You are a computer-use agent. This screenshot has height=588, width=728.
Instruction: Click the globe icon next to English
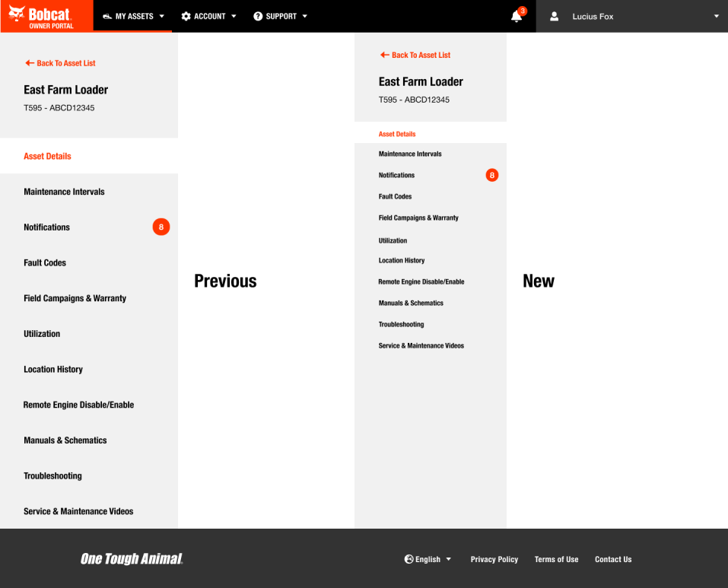click(408, 559)
